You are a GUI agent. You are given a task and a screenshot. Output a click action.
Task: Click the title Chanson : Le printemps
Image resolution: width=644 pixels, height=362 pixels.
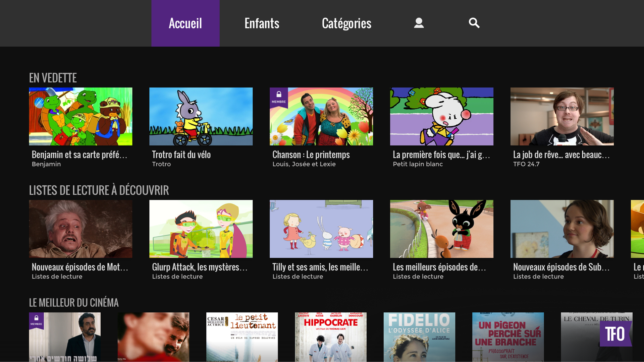[x=311, y=155]
